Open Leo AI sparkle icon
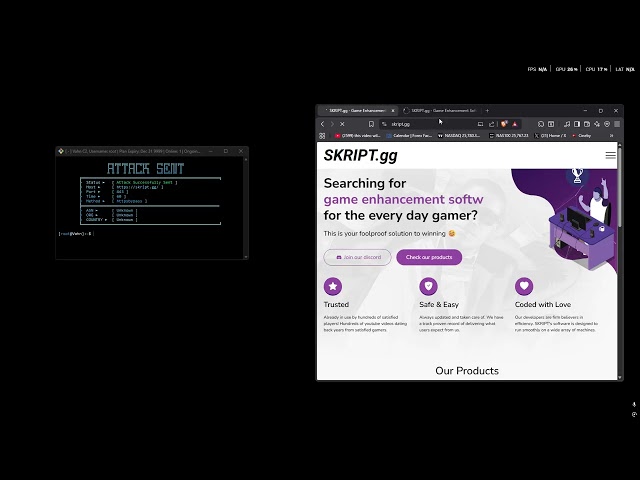Viewport: 640px width, 480px height. click(x=597, y=124)
